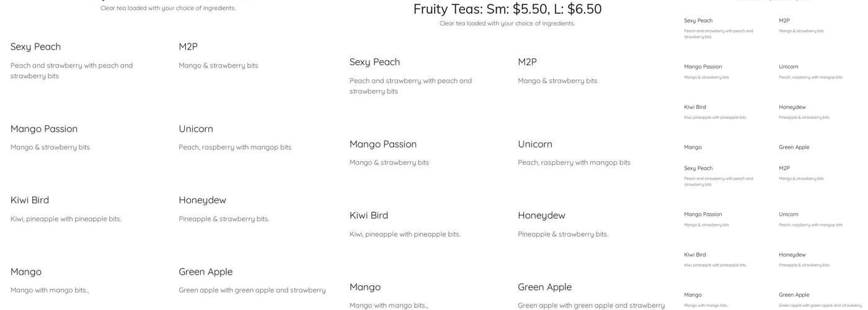This screenshot has height=310, width=868.
Task: Select Sexy Peach in the left menu panel
Action: point(35,46)
